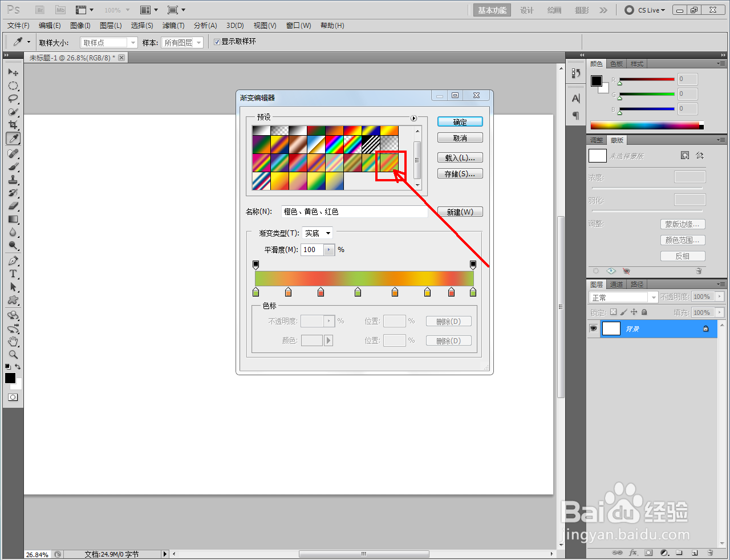Select the Quick Selection tool
The width and height of the screenshot is (730, 560).
pyautogui.click(x=13, y=112)
